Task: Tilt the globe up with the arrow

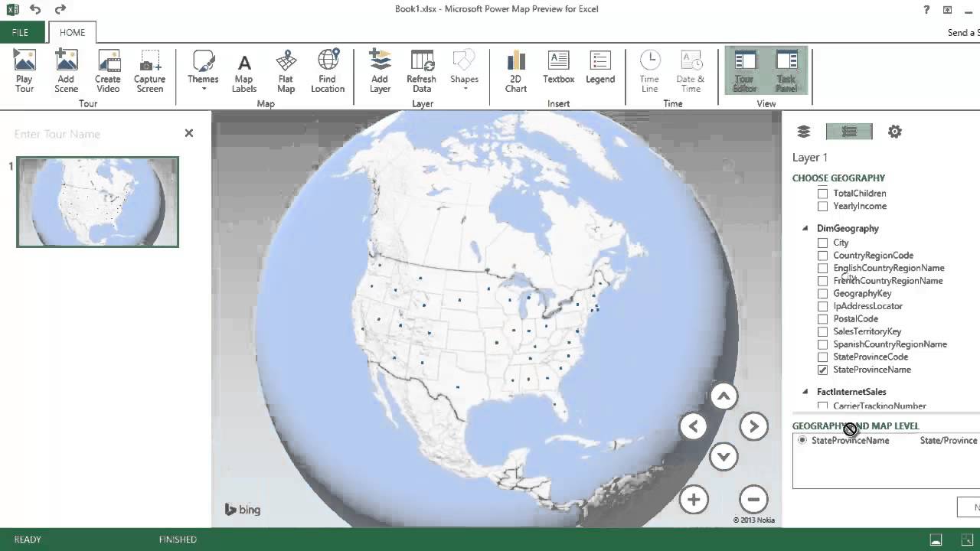Action: tap(724, 396)
